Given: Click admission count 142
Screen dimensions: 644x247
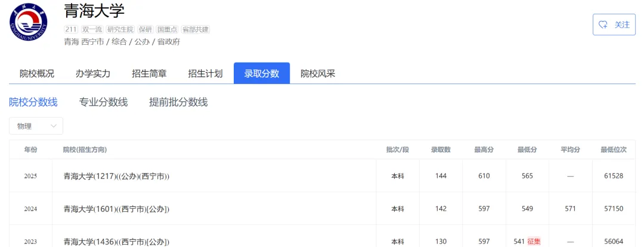Looking at the screenshot, I should [x=441, y=209].
